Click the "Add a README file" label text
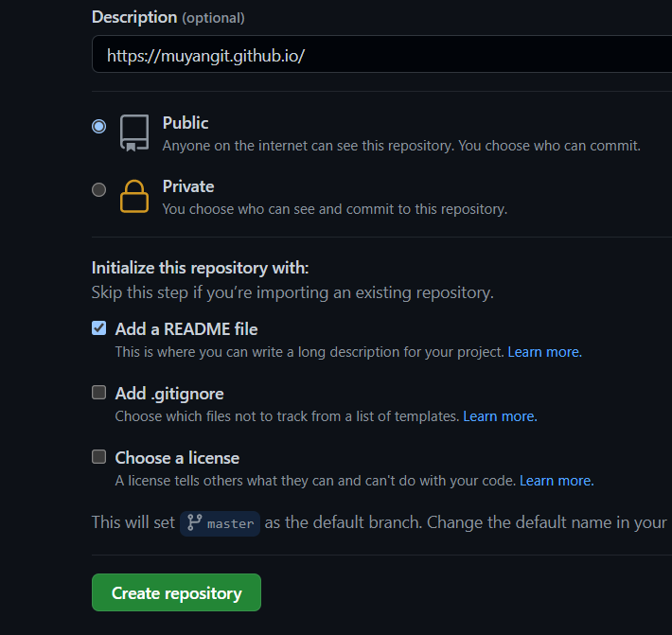Viewport: 672px width, 635px height. point(186,329)
